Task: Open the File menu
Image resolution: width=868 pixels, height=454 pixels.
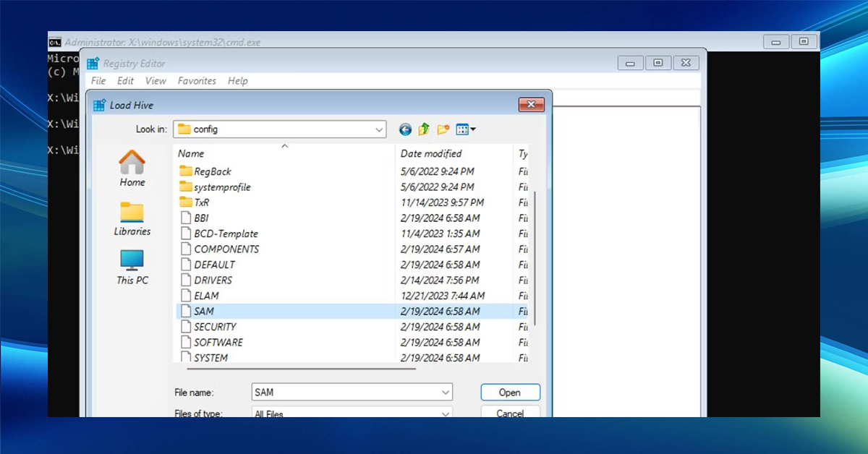Action: (x=98, y=80)
